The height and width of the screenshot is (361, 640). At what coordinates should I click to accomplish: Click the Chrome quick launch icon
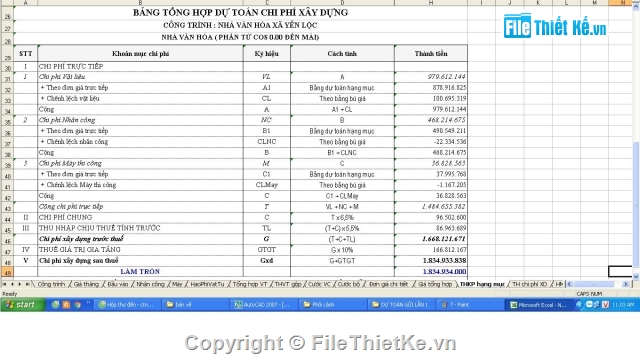[x=77, y=305]
